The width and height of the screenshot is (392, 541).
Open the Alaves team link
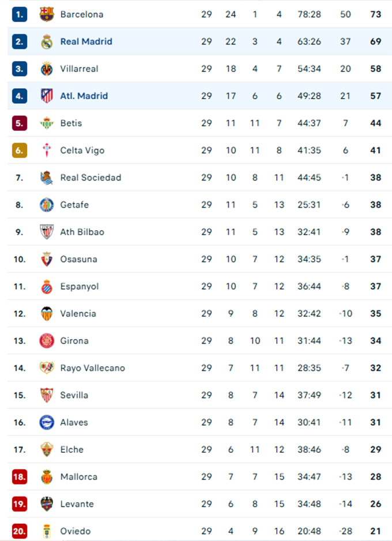coord(74,422)
